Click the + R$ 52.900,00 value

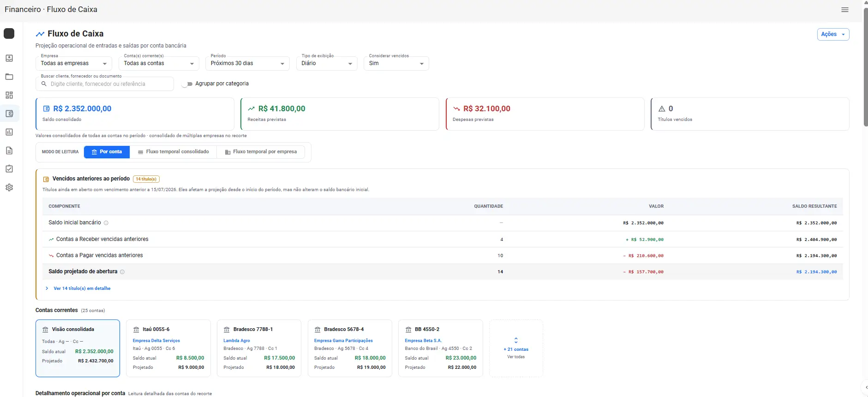coord(645,240)
